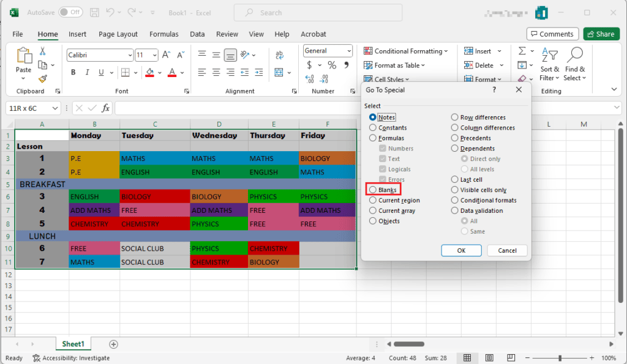This screenshot has height=364, width=627.
Task: Click the Borders icon
Action: point(125,72)
